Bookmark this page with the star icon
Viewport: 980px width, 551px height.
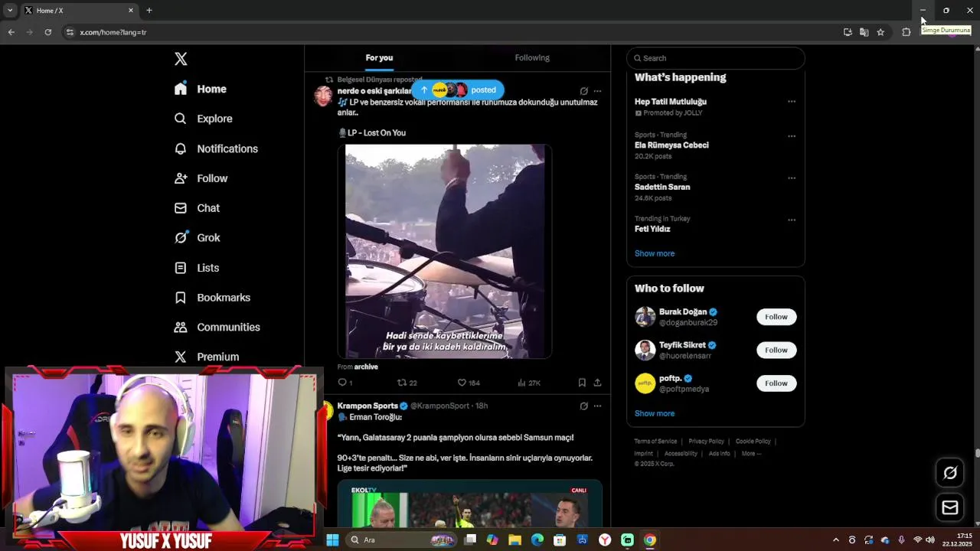[x=880, y=32]
